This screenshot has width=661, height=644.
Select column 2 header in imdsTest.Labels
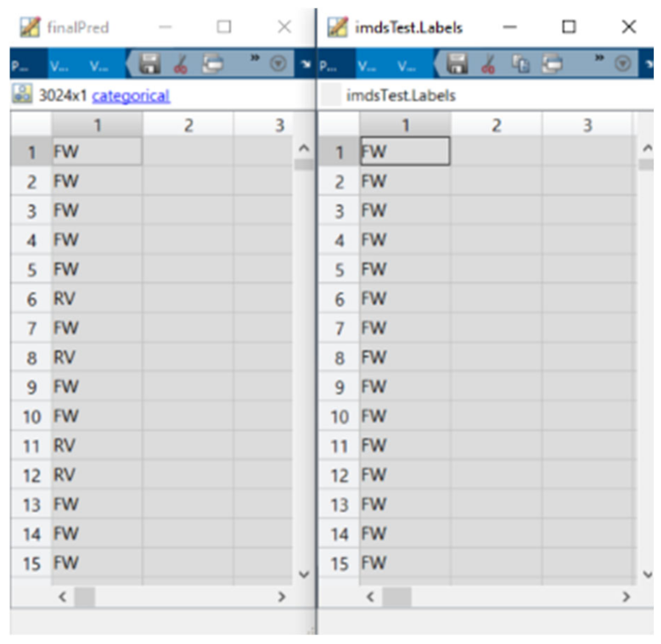496,125
